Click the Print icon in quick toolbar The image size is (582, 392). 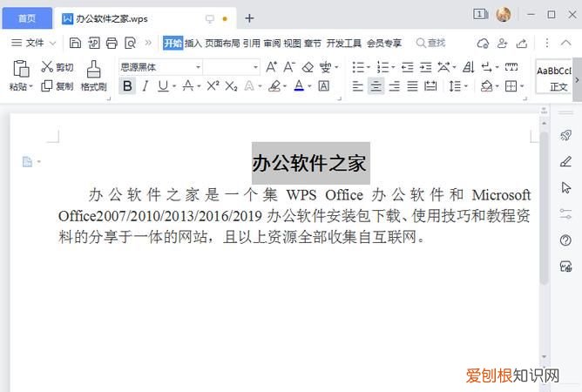[x=112, y=43]
